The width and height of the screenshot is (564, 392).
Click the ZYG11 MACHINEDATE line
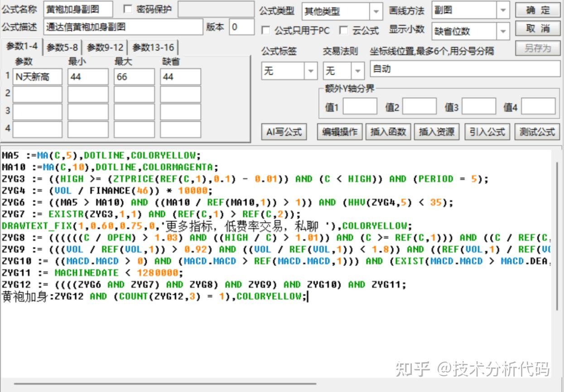pos(92,273)
